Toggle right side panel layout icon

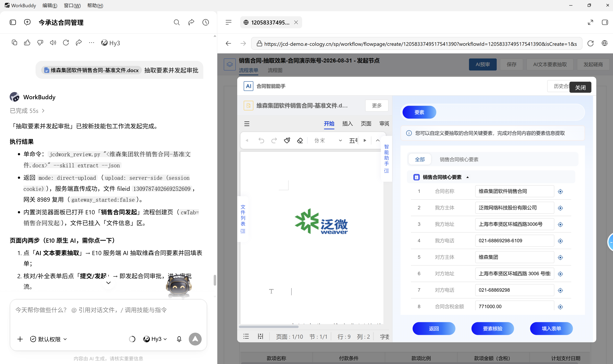click(x=605, y=22)
